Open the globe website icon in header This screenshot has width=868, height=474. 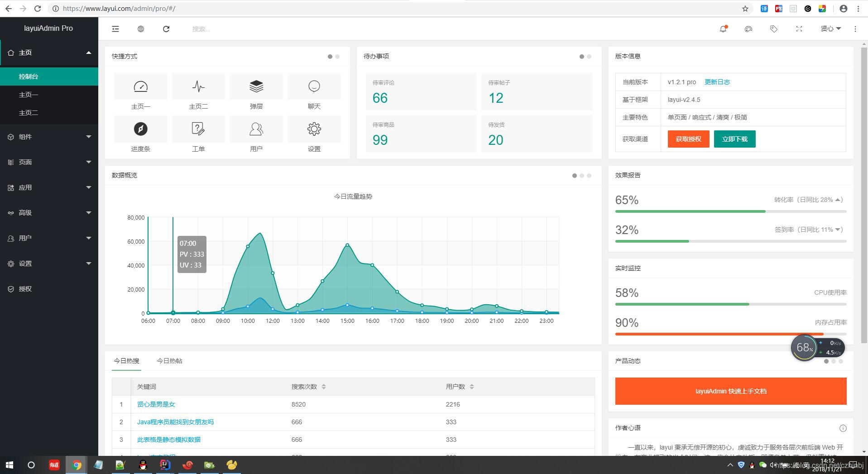[x=141, y=29]
